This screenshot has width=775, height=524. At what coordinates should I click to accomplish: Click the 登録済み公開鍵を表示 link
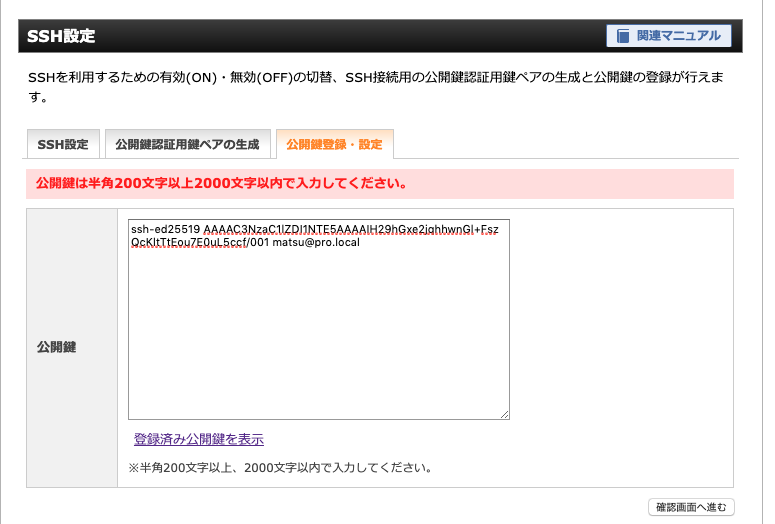[x=199, y=439]
